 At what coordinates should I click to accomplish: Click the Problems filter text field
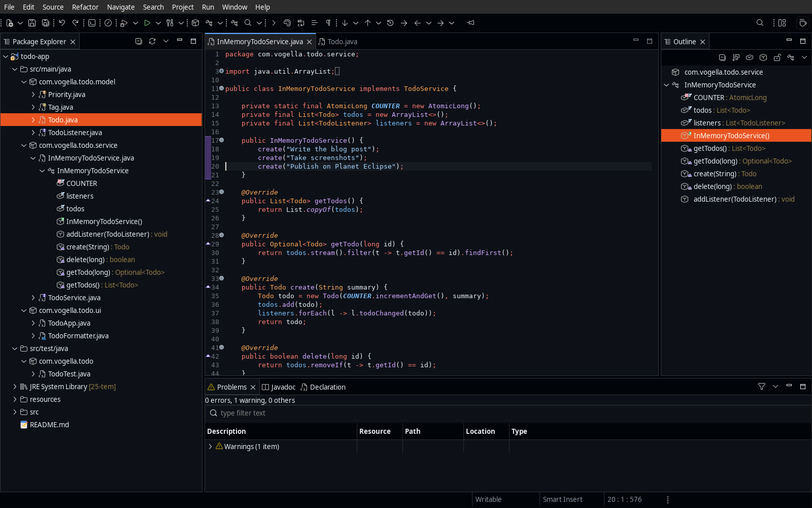[x=507, y=413]
